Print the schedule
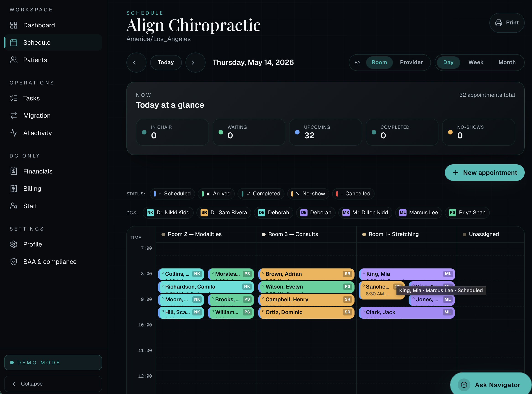532x394 pixels. point(507,23)
